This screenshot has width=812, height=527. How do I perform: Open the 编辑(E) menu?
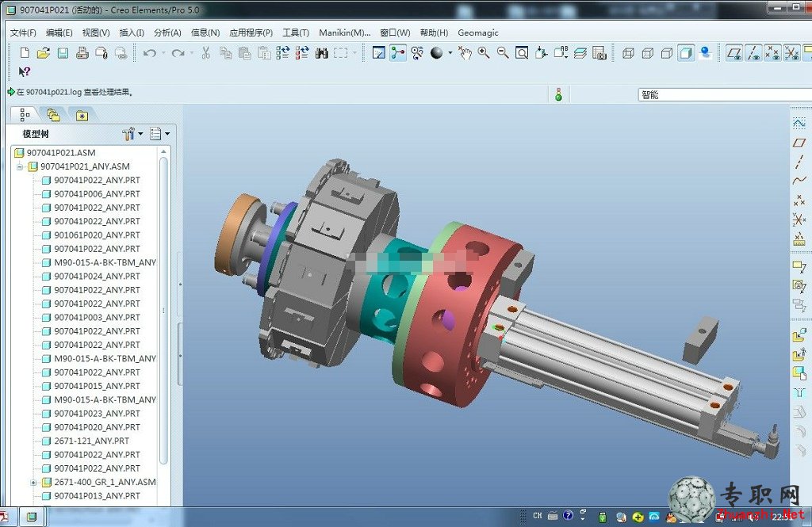coord(59,33)
